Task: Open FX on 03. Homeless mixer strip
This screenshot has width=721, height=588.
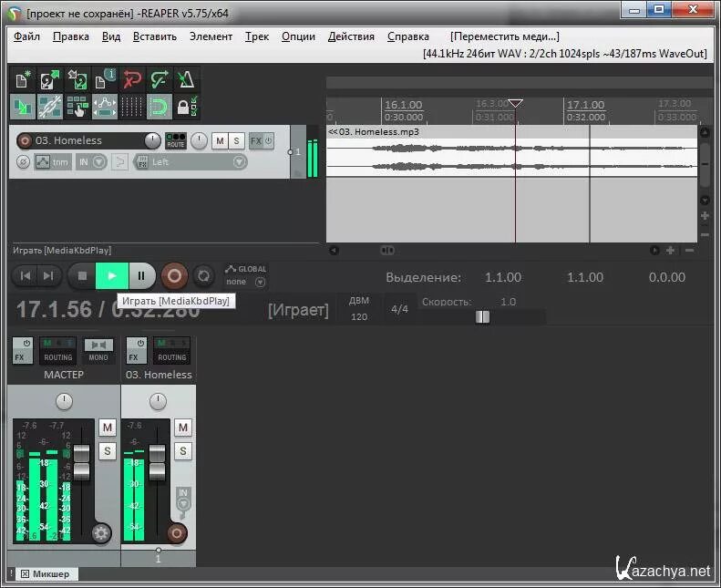Action: tap(137, 350)
